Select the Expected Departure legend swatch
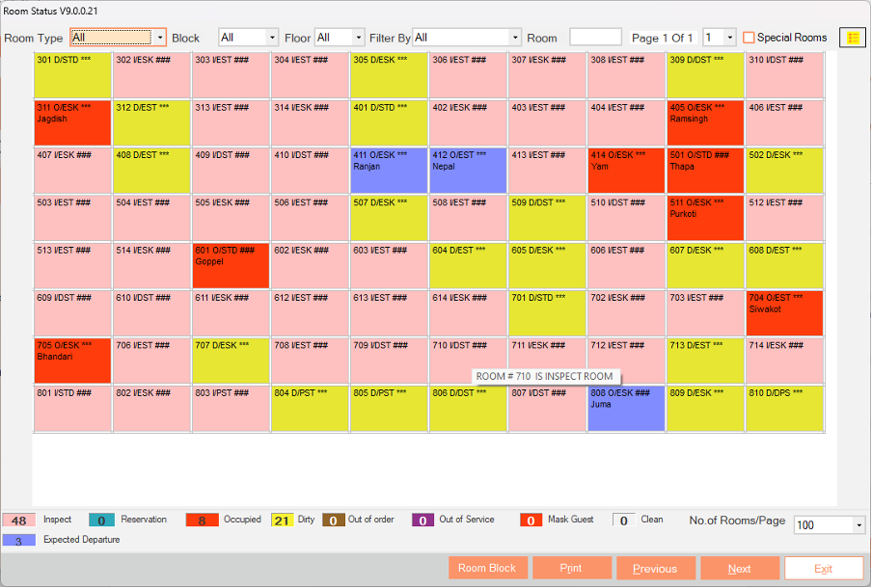The width and height of the screenshot is (872, 588). tap(18, 540)
